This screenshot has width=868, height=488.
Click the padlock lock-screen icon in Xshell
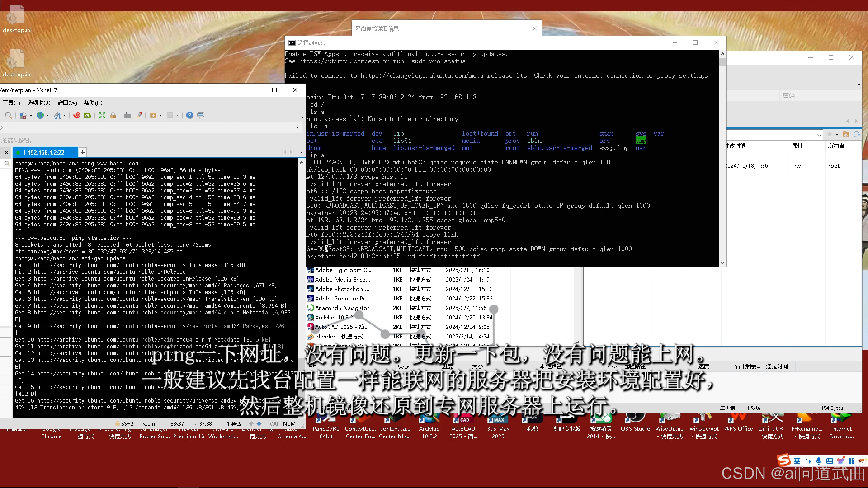click(113, 115)
